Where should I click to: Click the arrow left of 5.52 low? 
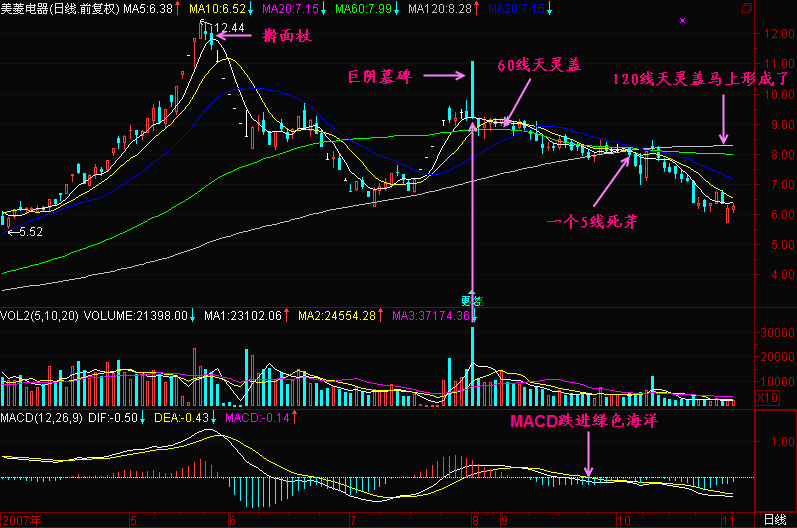9,231
